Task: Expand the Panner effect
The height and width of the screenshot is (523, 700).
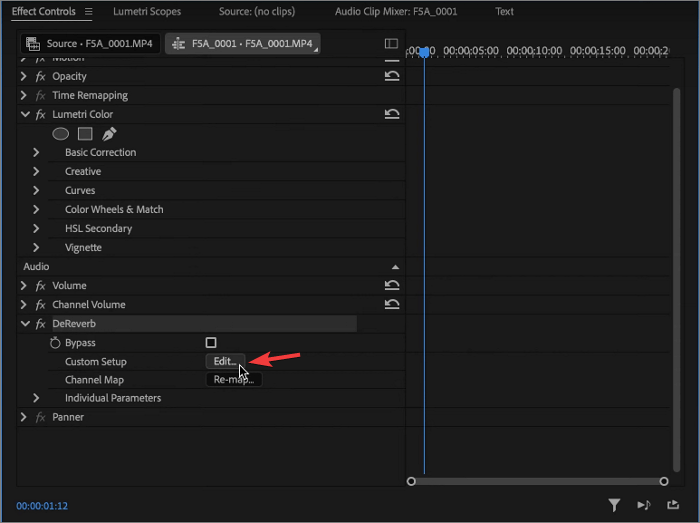Action: coord(24,417)
